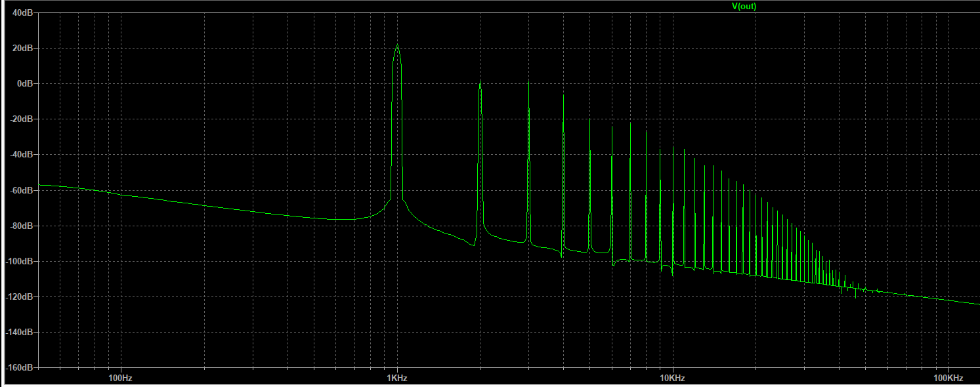Click the 20dB vertical axis label
This screenshot has width=980, height=387.
pos(24,49)
